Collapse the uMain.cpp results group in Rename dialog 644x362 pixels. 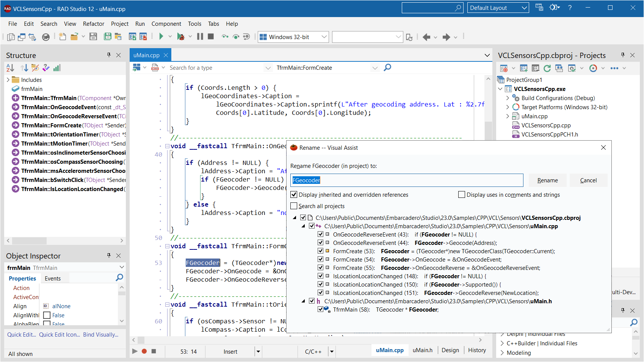click(x=303, y=226)
